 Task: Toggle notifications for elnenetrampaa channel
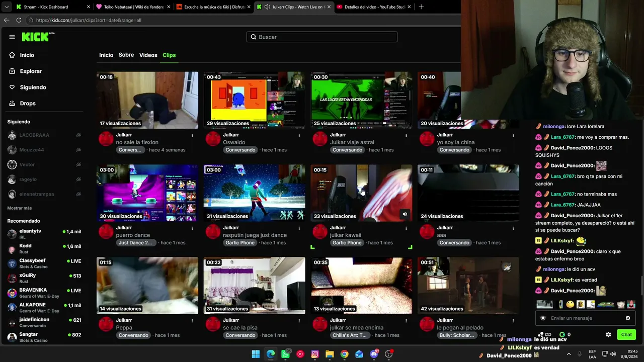pos(78,194)
